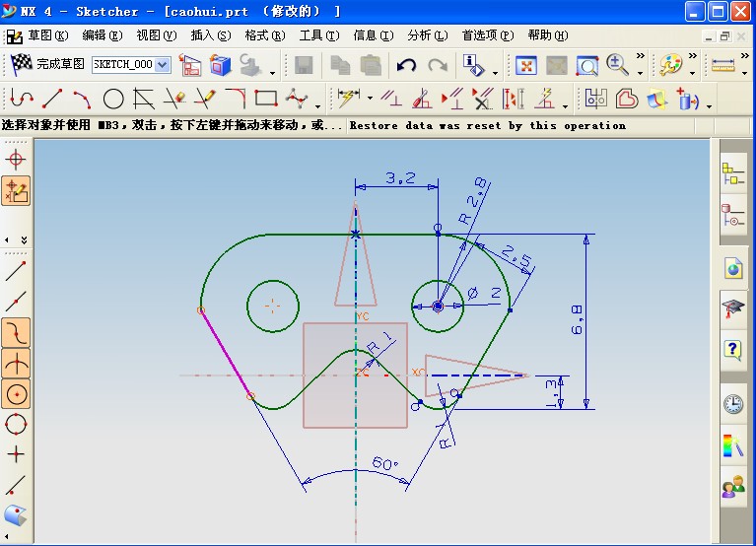Click the Show All Constraints icon
Screen dimensions: 756x546
point(452,98)
